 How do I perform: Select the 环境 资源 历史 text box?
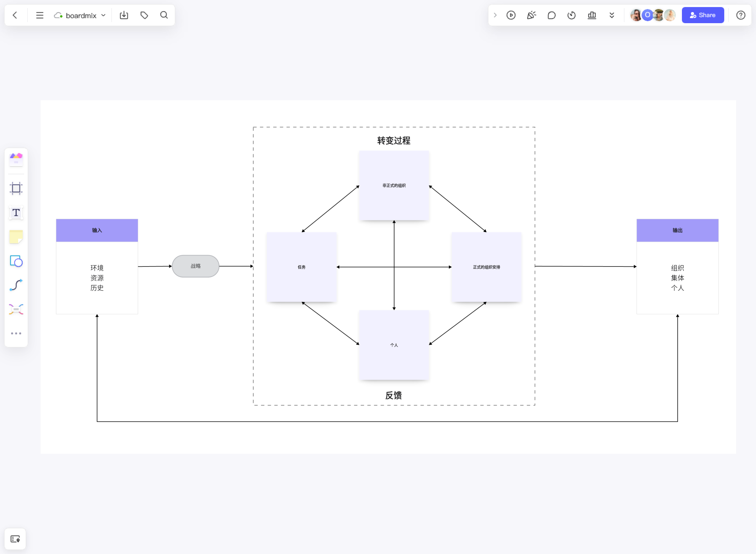click(x=97, y=278)
